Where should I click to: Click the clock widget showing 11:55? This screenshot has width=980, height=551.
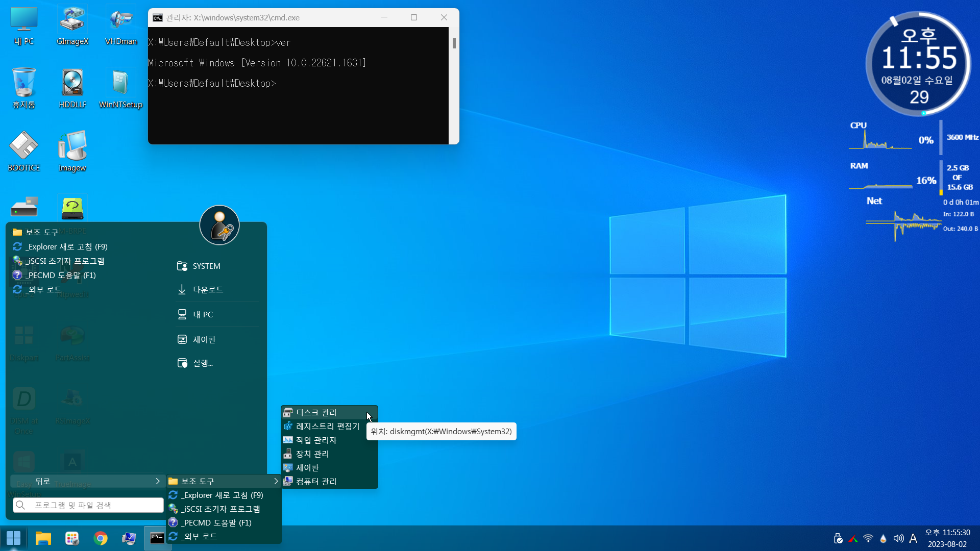point(919,64)
